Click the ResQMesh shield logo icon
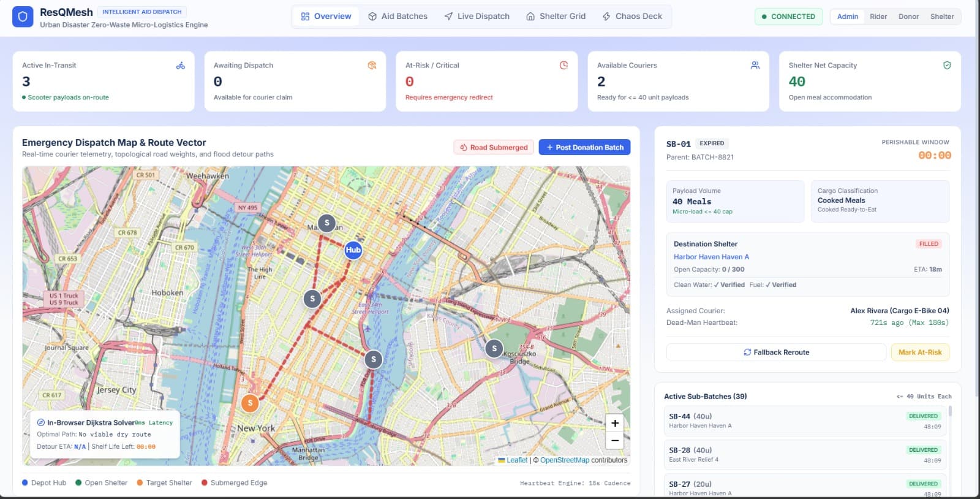The width and height of the screenshot is (980, 499). tap(23, 17)
